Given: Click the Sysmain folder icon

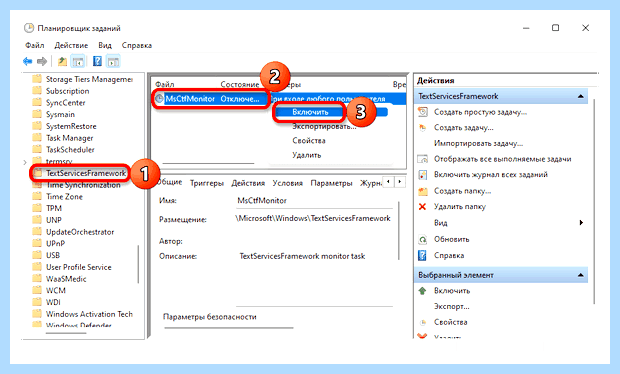Looking at the screenshot, I should (37, 114).
